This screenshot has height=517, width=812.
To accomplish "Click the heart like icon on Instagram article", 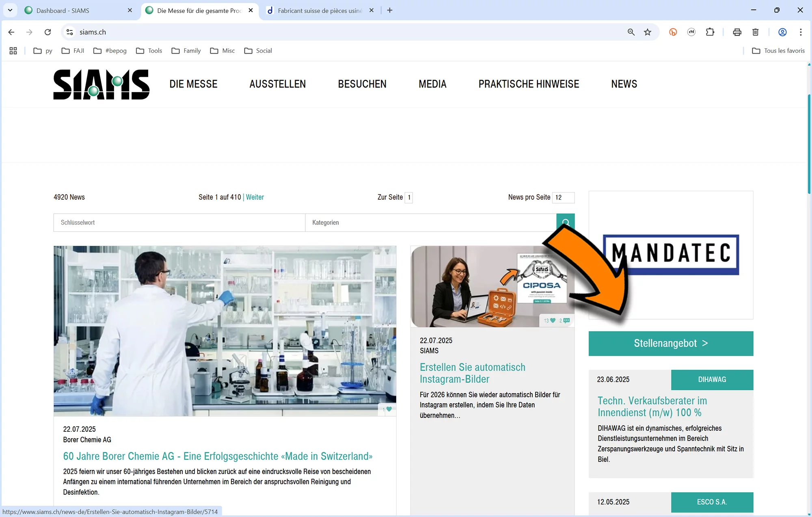I will click(x=552, y=320).
